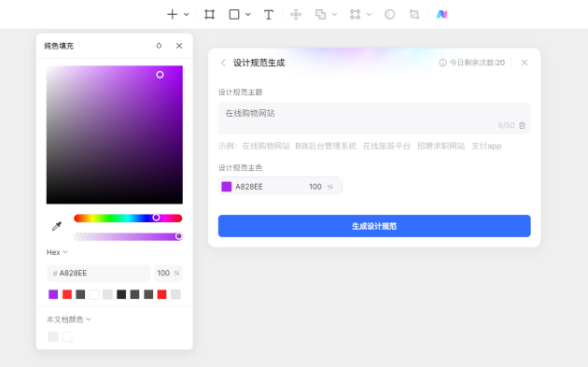Click the circle mask tool icon
This screenshot has width=588, height=367.
coord(389,15)
